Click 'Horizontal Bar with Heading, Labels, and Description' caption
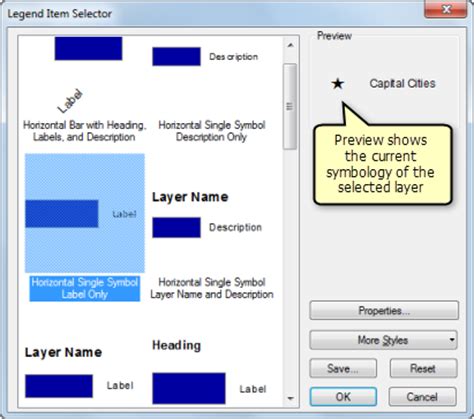The width and height of the screenshot is (474, 419). [85, 131]
